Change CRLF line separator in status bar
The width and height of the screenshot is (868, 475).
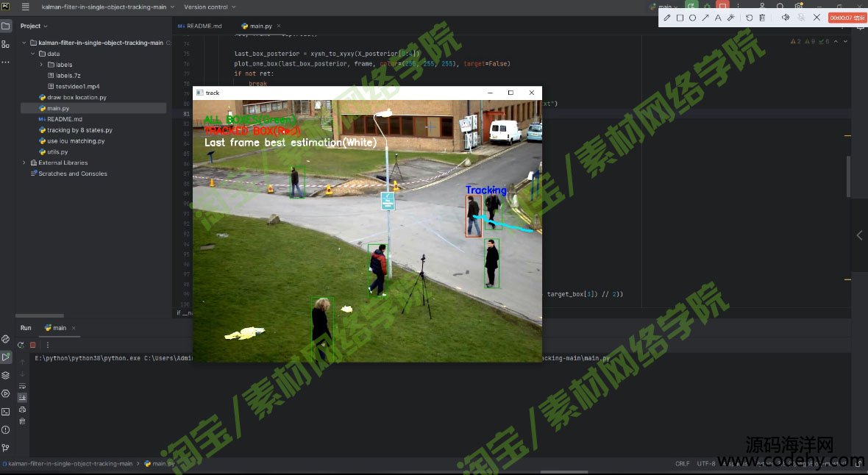click(682, 464)
